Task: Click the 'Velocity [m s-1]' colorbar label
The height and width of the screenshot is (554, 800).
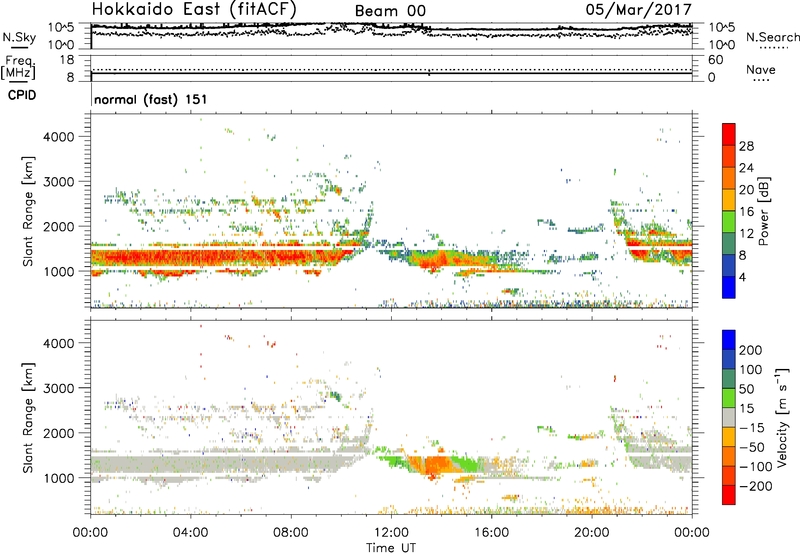Action: 782,417
